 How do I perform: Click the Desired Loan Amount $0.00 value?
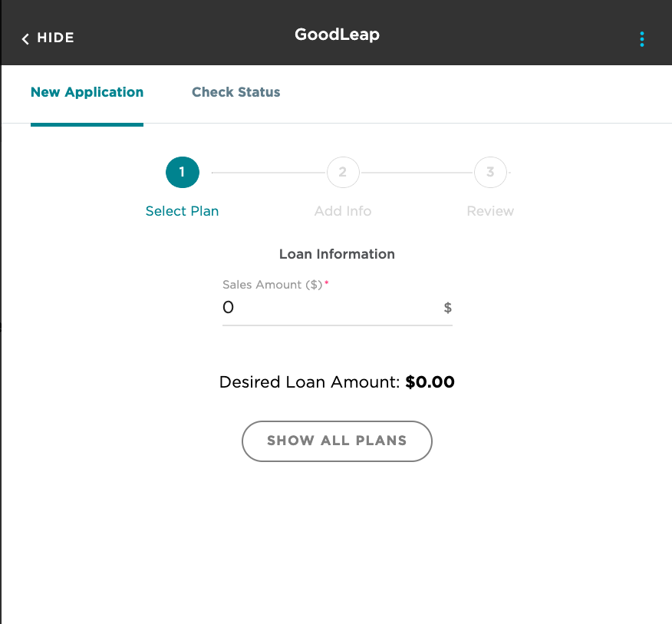pos(430,382)
